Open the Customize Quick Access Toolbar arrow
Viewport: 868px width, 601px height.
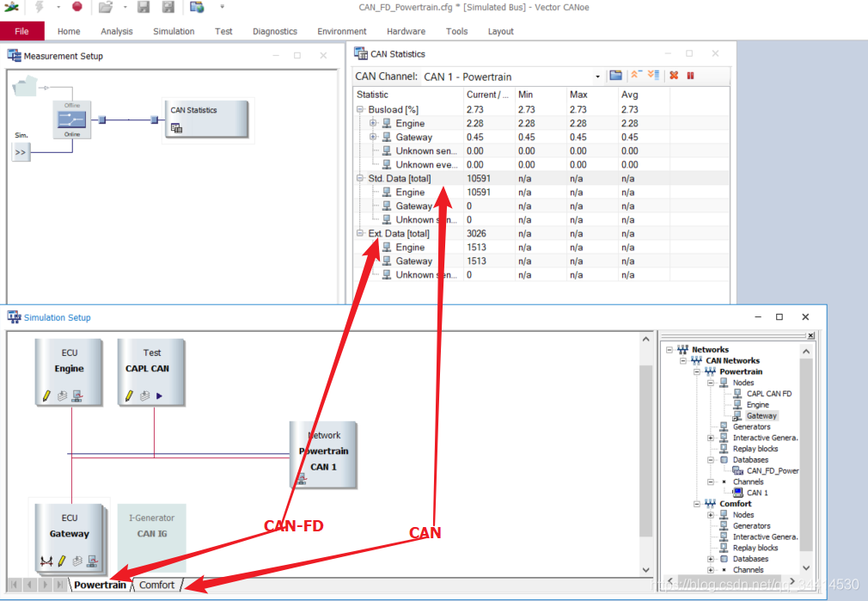tap(222, 7)
